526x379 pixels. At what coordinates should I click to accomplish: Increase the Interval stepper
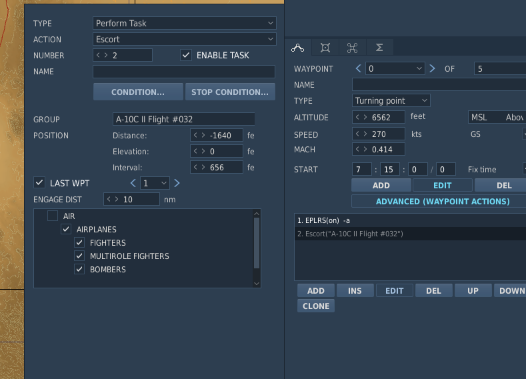click(203, 167)
